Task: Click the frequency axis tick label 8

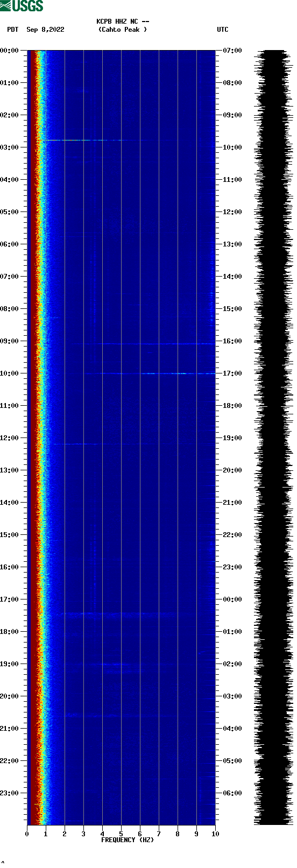Action: 178,834
